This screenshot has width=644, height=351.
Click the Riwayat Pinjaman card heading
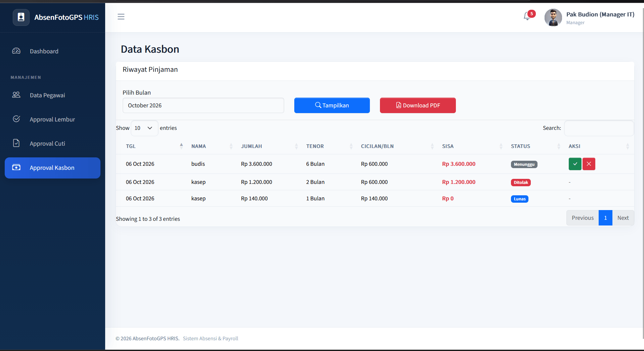tap(150, 69)
